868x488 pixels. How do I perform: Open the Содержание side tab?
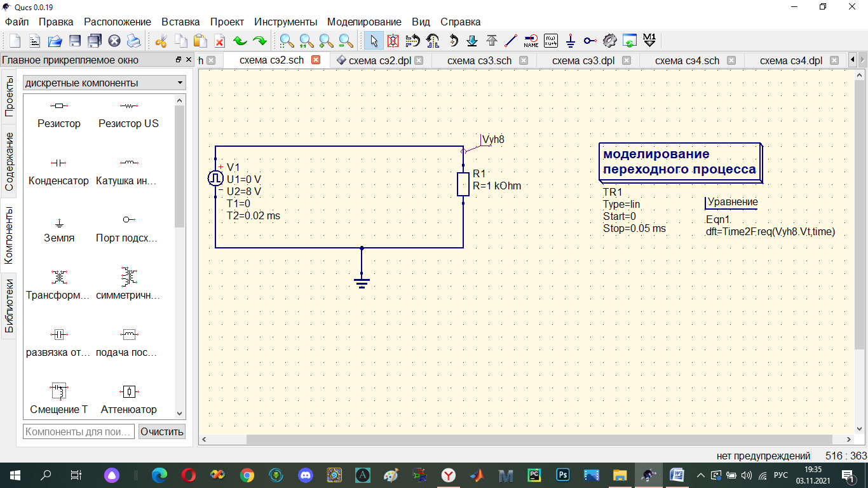point(9,161)
